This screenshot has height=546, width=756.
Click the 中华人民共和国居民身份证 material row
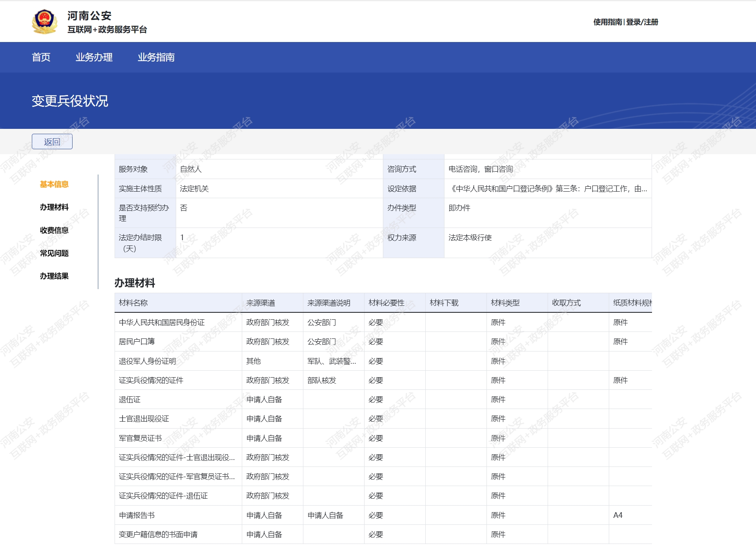click(x=162, y=322)
